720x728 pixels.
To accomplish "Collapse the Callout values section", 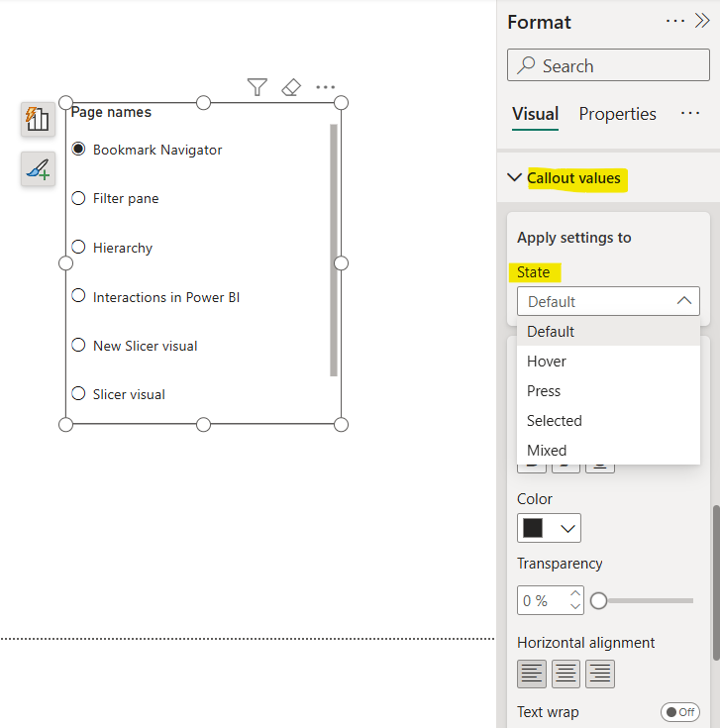I will (514, 178).
